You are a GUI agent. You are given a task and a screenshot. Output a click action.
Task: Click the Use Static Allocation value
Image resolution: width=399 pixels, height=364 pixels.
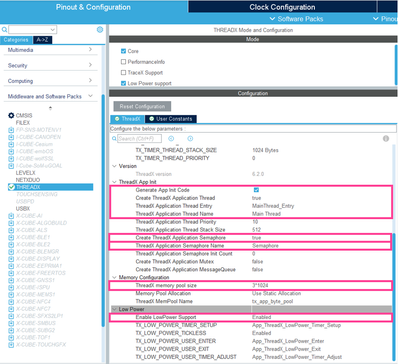tap(276, 293)
